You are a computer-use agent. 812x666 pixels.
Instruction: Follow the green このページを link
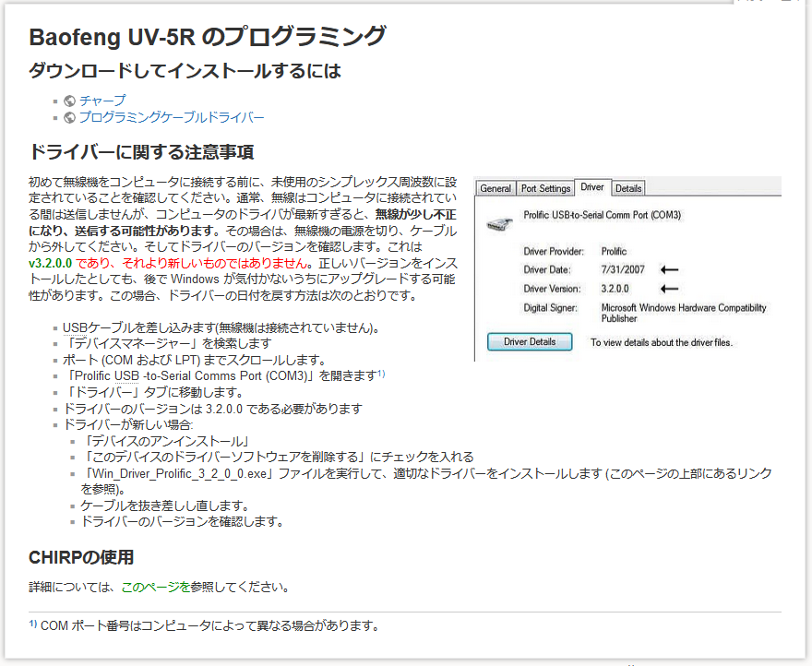click(156, 587)
